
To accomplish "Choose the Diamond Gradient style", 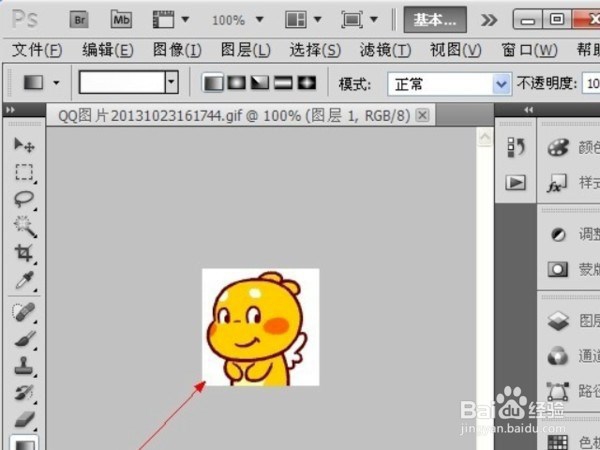I will [307, 83].
